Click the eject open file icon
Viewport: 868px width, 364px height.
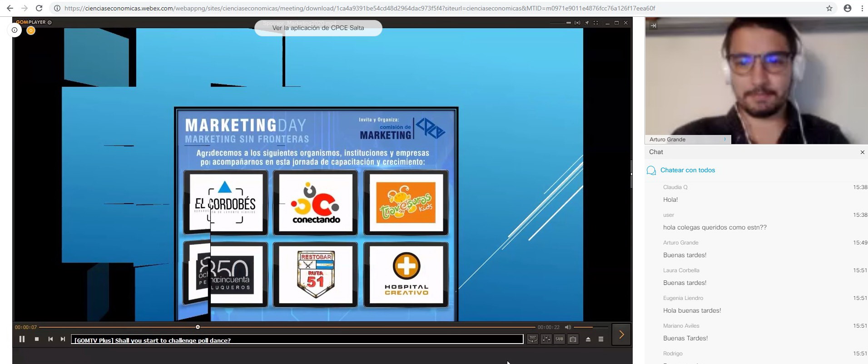[588, 339]
